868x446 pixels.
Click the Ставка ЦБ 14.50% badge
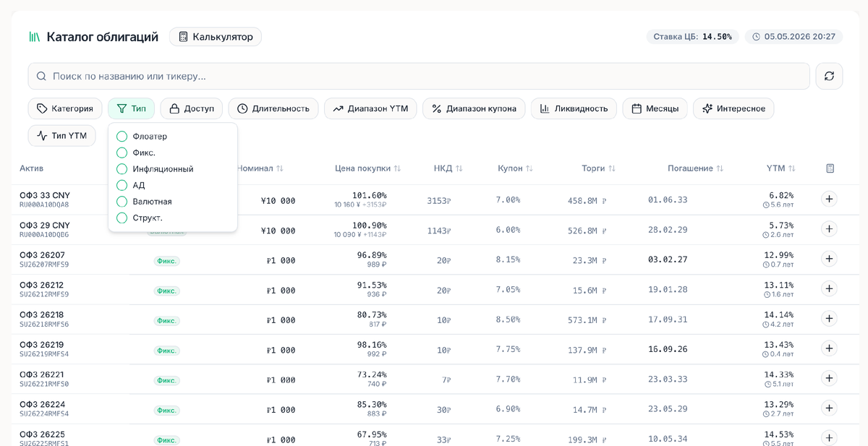coord(692,36)
